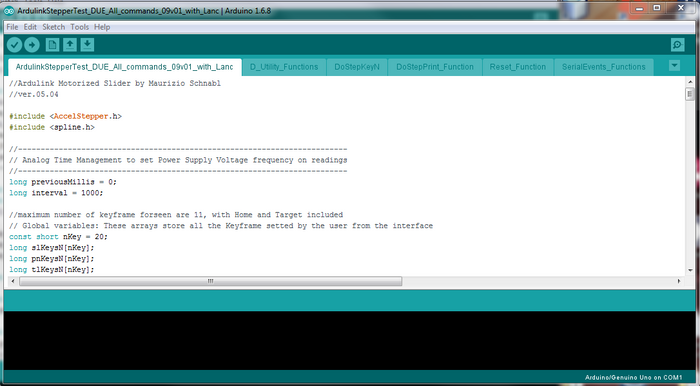
Task: Click the vertical scrollbar thumb
Action: pyautogui.click(x=690, y=94)
